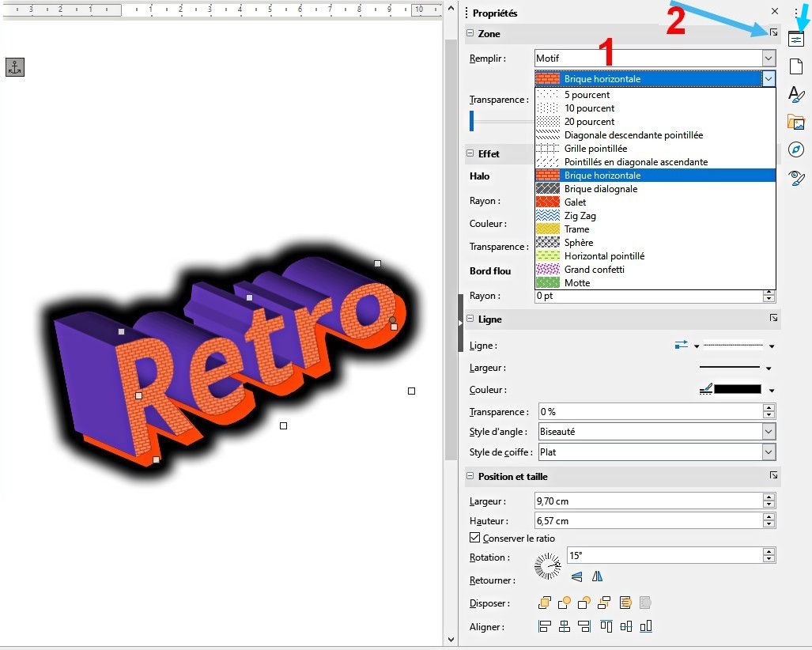The width and height of the screenshot is (812, 650).
Task: Open the Properties deck in sidebar
Action: point(796,40)
